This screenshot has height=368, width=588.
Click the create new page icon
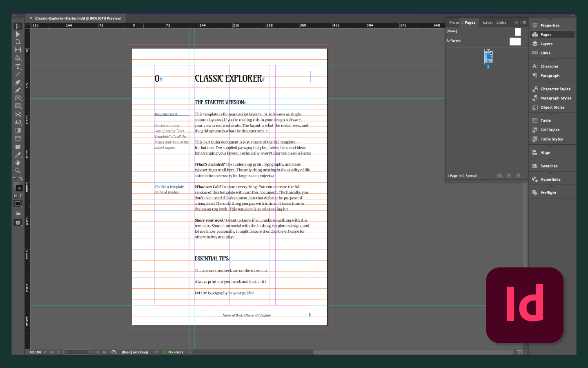click(509, 175)
